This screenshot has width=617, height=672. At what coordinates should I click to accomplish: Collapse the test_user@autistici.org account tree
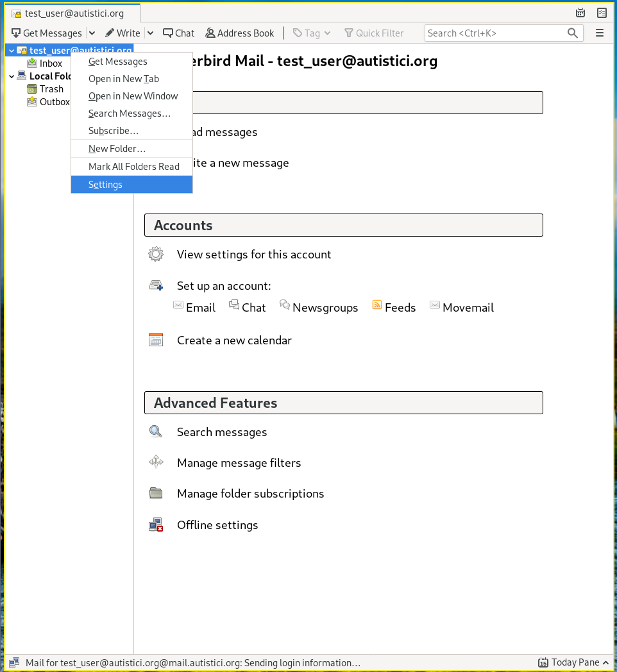[12, 51]
